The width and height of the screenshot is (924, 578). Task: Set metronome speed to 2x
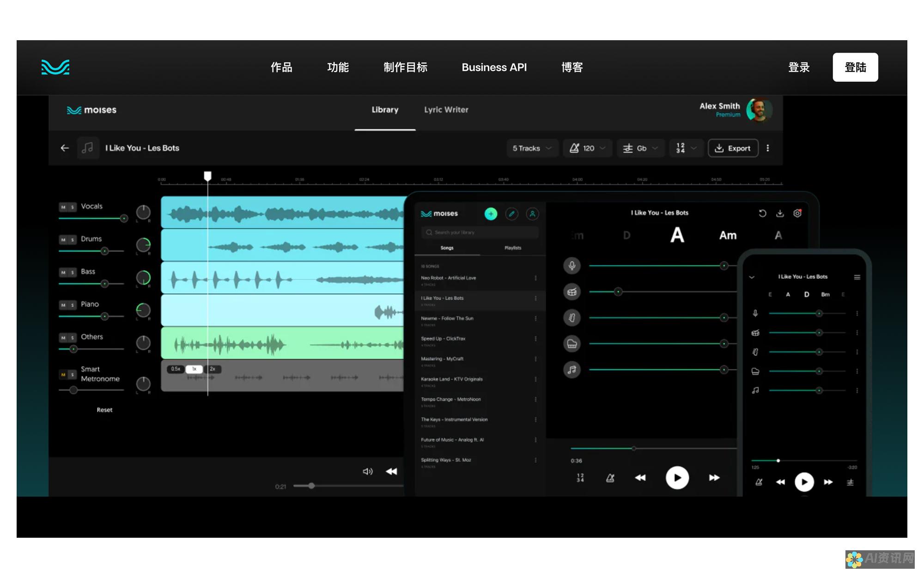(x=213, y=369)
